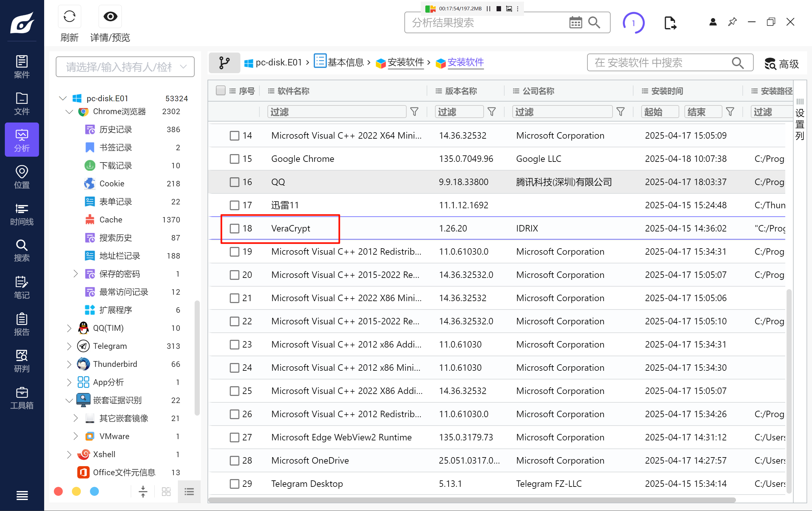Image resolution: width=812 pixels, height=511 pixels.
Task: Select the 分析 tab in sidebar
Action: tap(22, 140)
